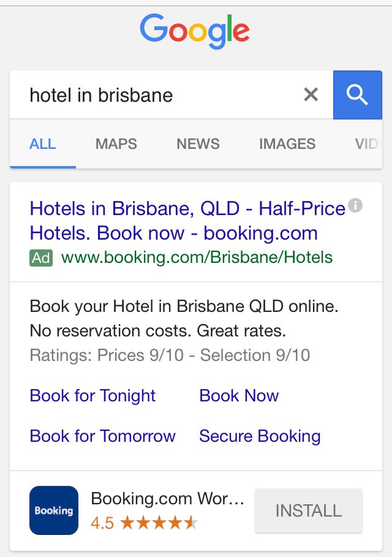This screenshot has height=557, width=392.
Task: Install the Booking.com app
Action: tap(308, 510)
